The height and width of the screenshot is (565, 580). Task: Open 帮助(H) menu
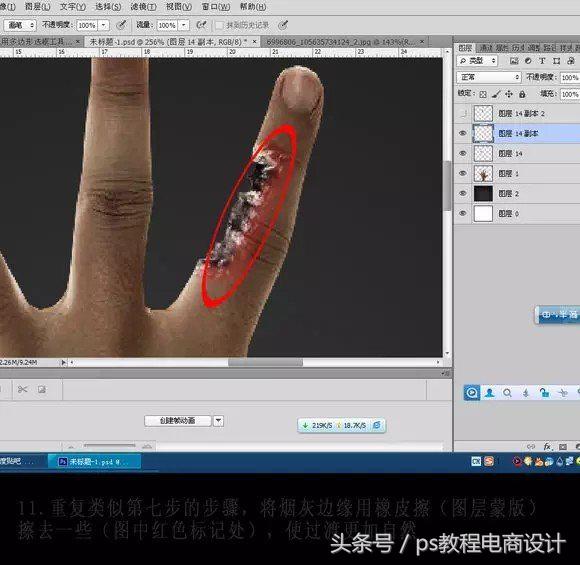253,6
